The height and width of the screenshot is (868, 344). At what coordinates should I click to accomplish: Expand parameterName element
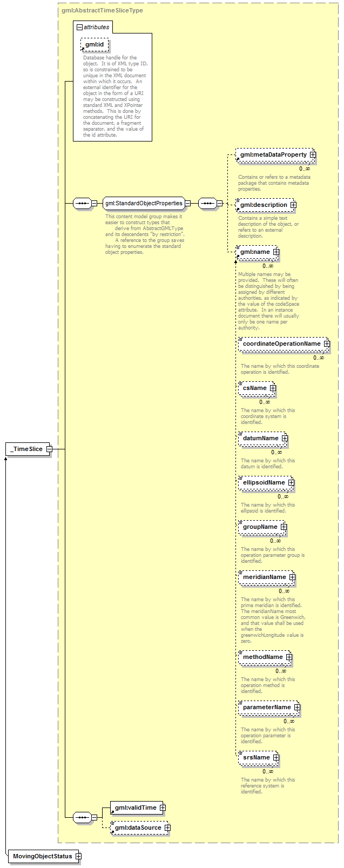tap(297, 708)
